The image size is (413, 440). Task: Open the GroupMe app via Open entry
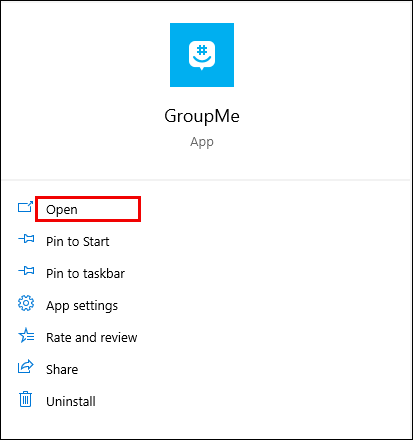coord(62,210)
